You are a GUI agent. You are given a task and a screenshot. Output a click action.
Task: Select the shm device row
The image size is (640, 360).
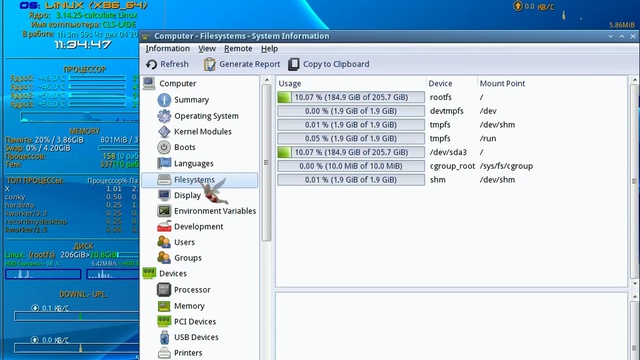point(438,180)
